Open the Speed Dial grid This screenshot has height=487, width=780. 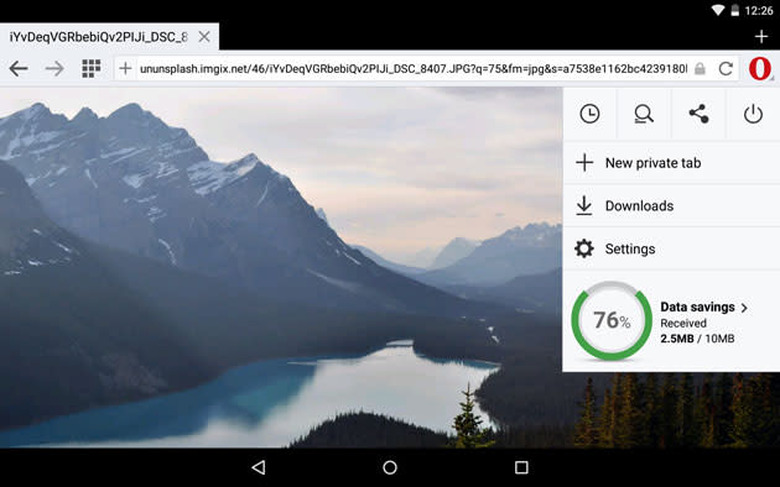point(91,69)
